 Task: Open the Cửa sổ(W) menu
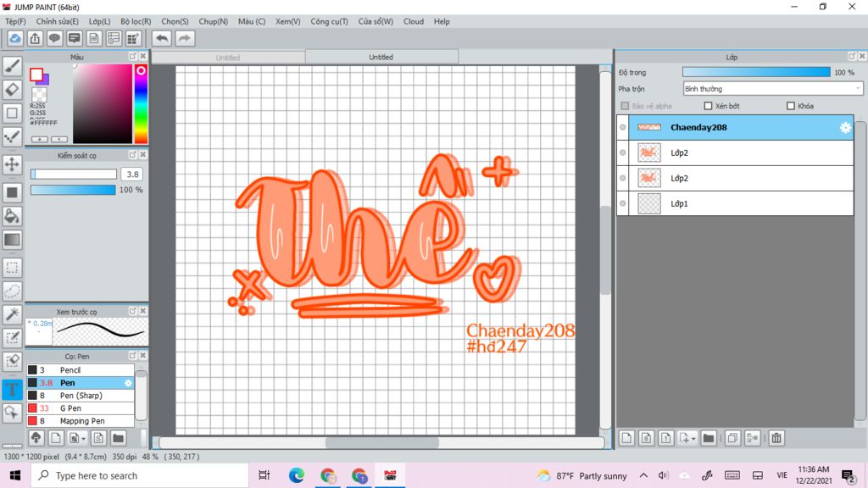coord(376,21)
